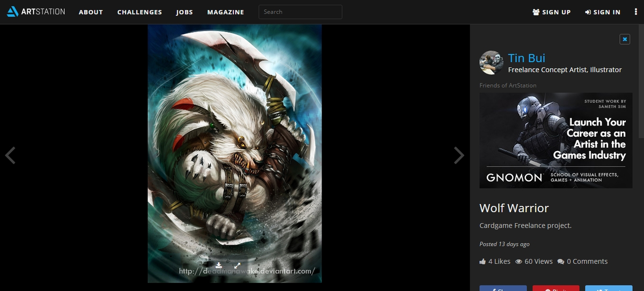Click Freelance Concept Artist, Illustrator subtitle
Viewport: 644px width, 291px height.
[x=565, y=70]
